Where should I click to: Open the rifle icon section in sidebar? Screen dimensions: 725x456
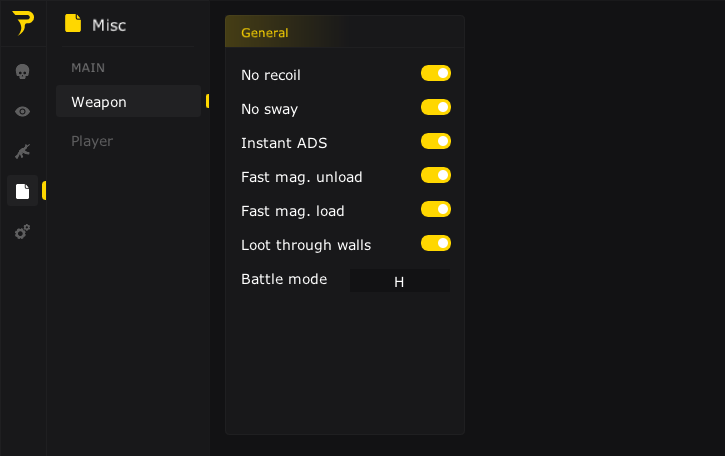click(x=22, y=151)
